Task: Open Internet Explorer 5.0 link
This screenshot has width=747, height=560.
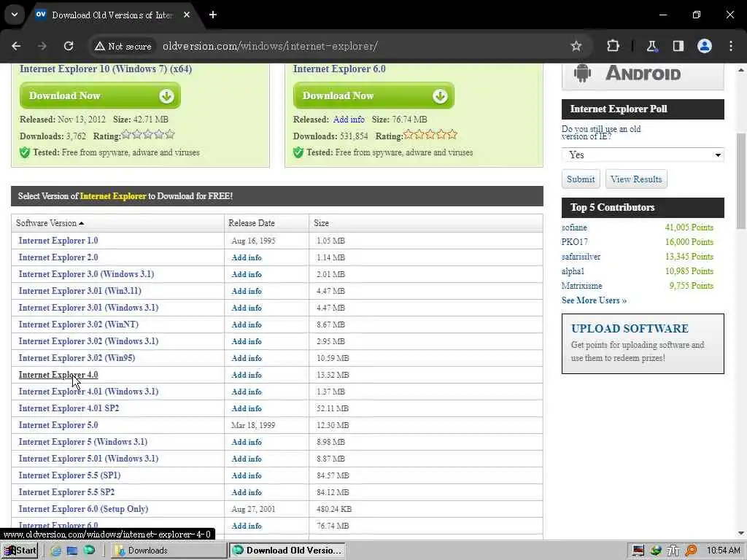Action: (58, 425)
